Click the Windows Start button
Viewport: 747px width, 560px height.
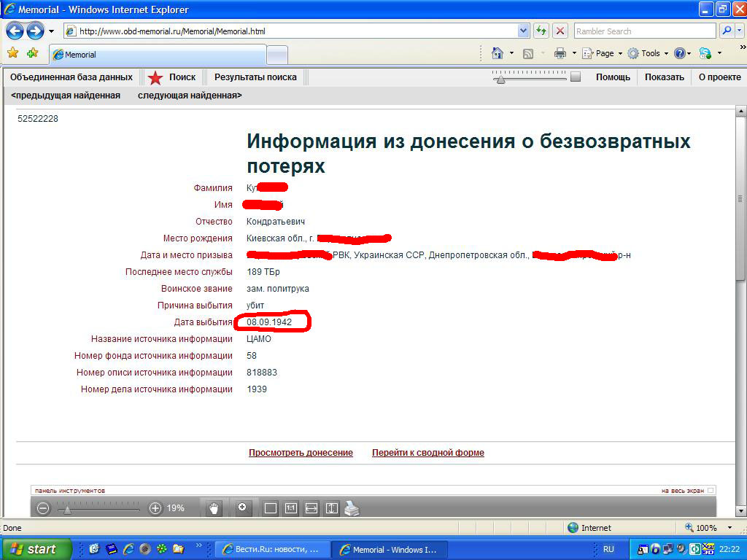(36, 549)
